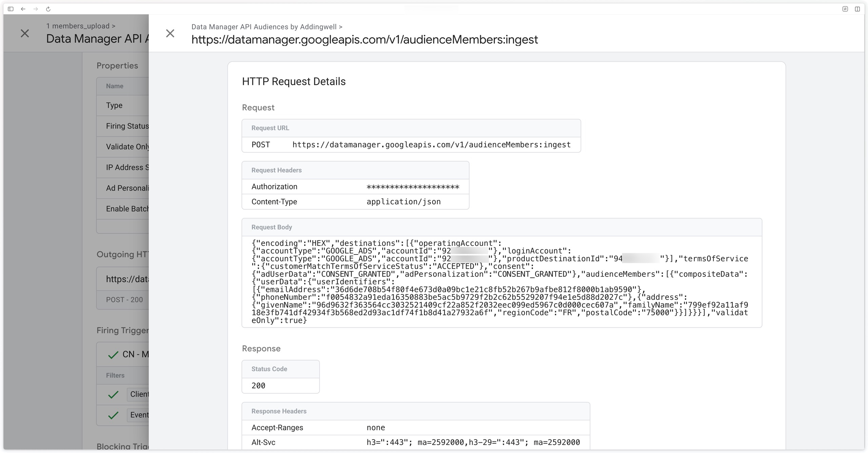Image resolution: width=868 pixels, height=453 pixels.
Task: Select the request URL value in the Request URL table
Action: click(431, 145)
